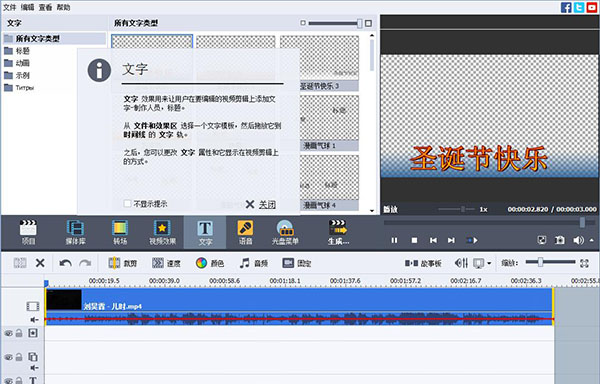The image size is (600, 384).
Task: Open the 视频效果 video effects icon
Action: 162,232
